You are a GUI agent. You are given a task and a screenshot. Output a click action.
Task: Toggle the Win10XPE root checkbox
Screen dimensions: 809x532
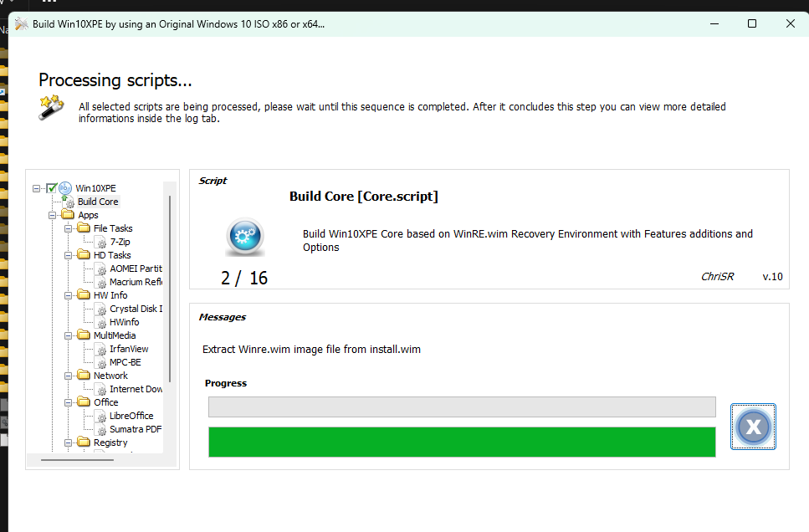pos(52,188)
